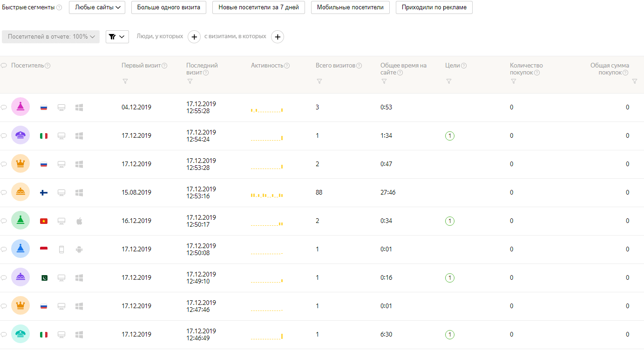Open help icon next to Общая сумма покупок
644x351 pixels.
coord(625,73)
